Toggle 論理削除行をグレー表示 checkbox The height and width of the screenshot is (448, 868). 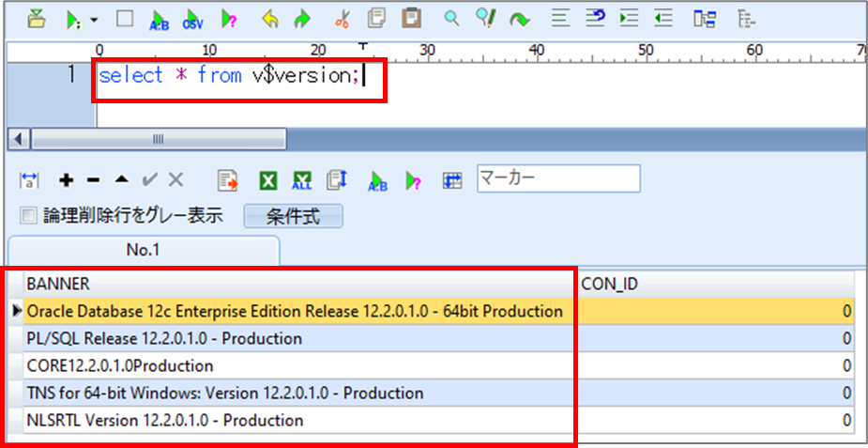click(x=27, y=215)
